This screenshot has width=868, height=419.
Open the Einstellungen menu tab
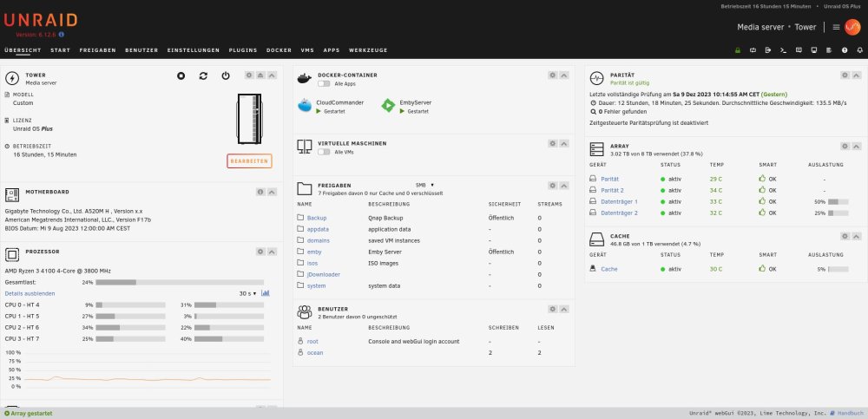coord(194,50)
